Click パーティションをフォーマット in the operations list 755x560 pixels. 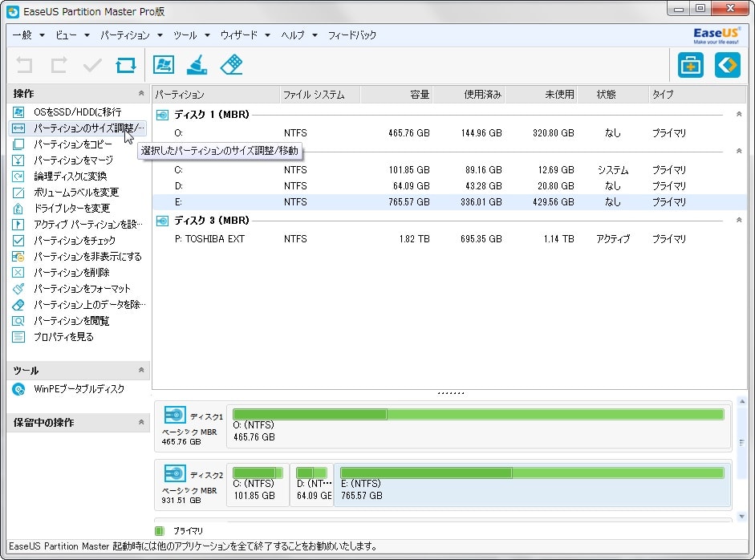click(x=82, y=289)
